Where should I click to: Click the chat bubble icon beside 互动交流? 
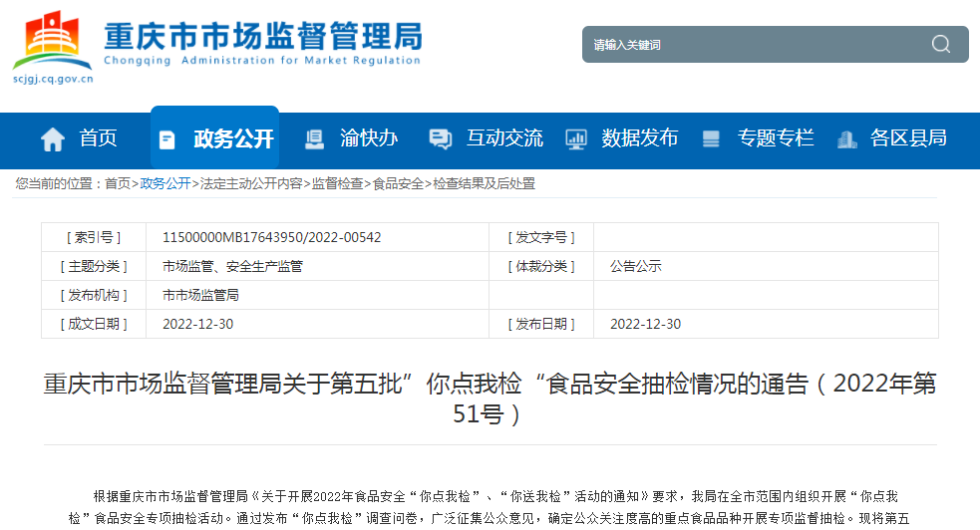coord(440,139)
